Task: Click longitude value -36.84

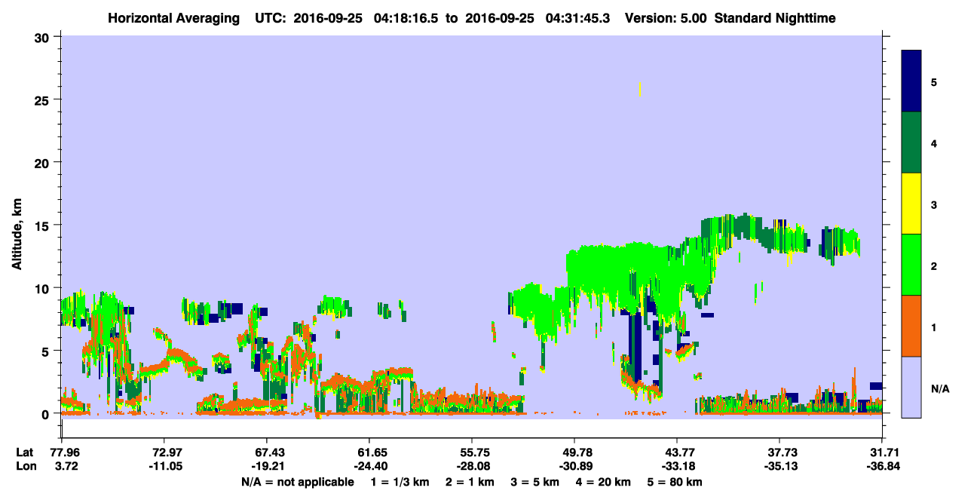Action: pyautogui.click(x=882, y=466)
